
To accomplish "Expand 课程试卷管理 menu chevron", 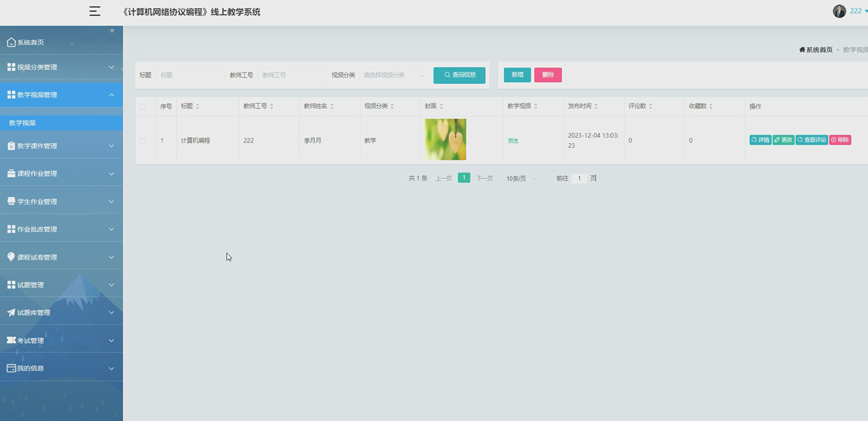I will pyautogui.click(x=111, y=257).
